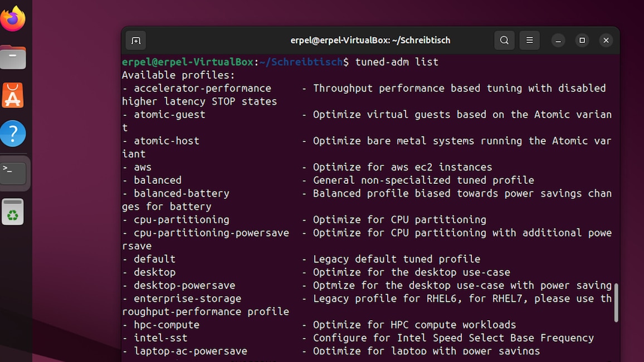Launch Firefox from the dock
Viewport: 644px width, 362px height.
(x=13, y=18)
